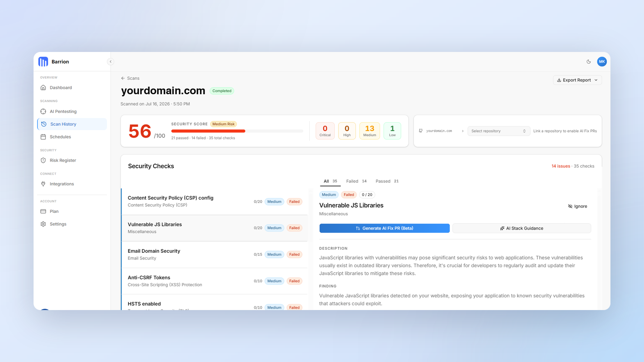Click AI Stack Guidance button
This screenshot has width=644, height=362.
point(522,228)
